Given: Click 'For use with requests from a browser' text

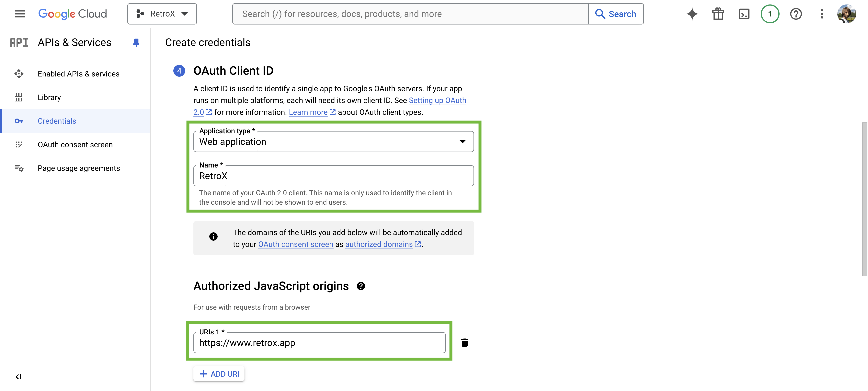Looking at the screenshot, I should pyautogui.click(x=252, y=307).
